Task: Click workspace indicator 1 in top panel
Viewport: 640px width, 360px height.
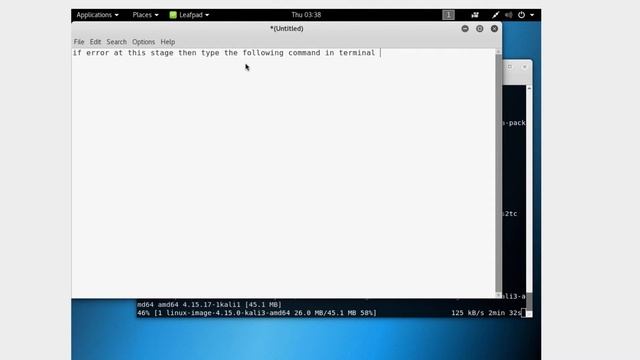Action: [x=448, y=15]
